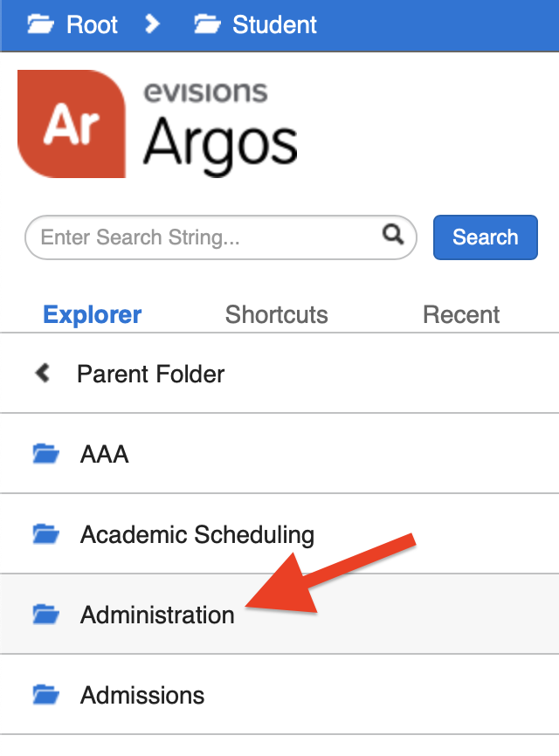This screenshot has height=756, width=559.
Task: Open the Administration folder
Action: [156, 614]
